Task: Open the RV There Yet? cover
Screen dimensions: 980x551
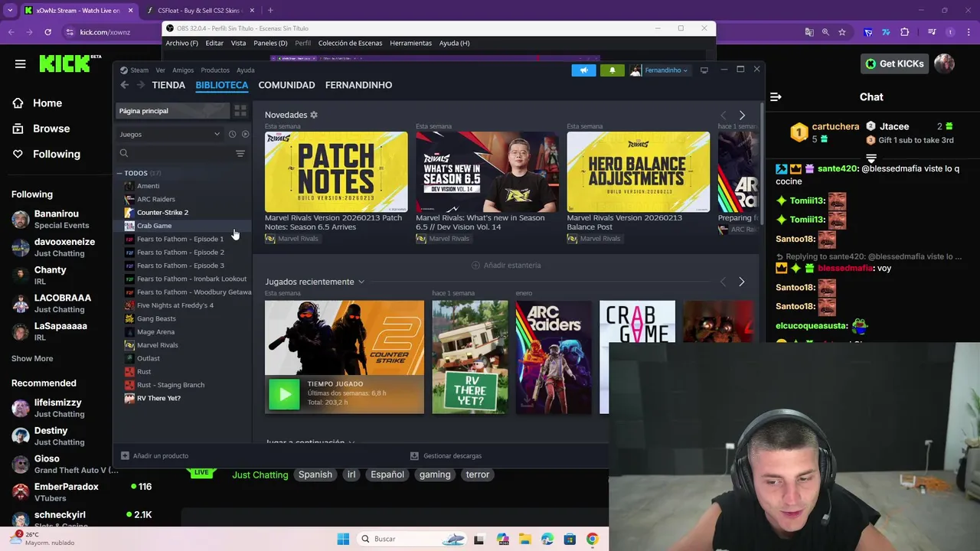Action: (469, 357)
